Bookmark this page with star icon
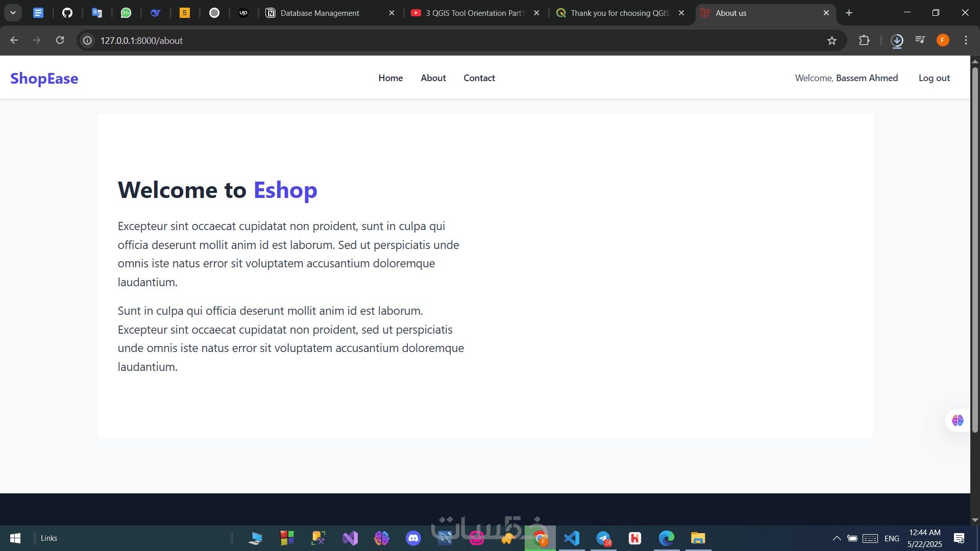The height and width of the screenshot is (551, 980). [832, 40]
